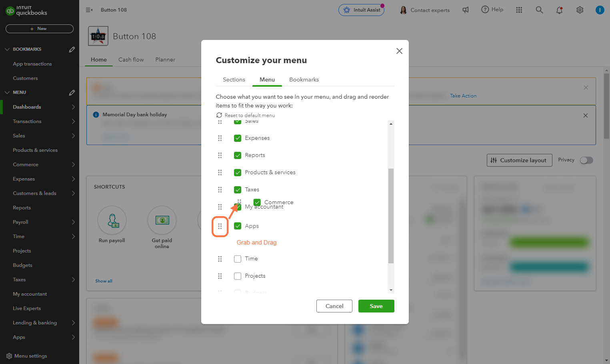Open the apps grid icon in header
Screen dimensions: 610x364
coord(519,10)
